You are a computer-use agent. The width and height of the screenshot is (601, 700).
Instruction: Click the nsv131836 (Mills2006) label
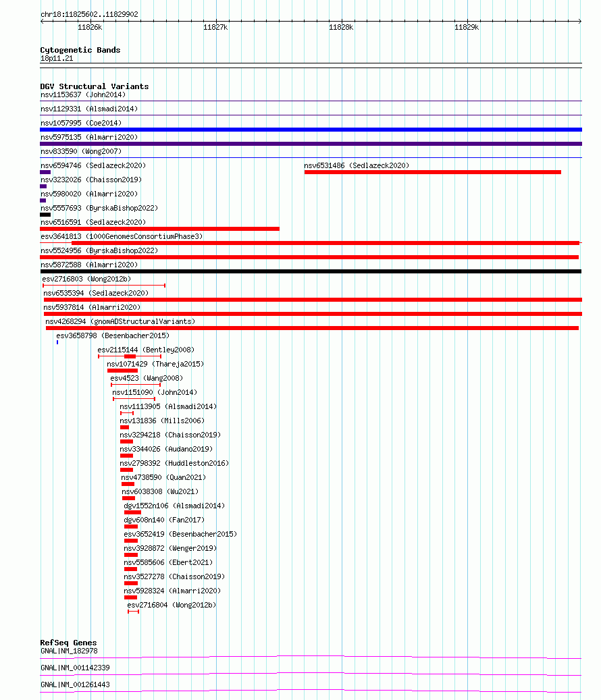pos(162,421)
